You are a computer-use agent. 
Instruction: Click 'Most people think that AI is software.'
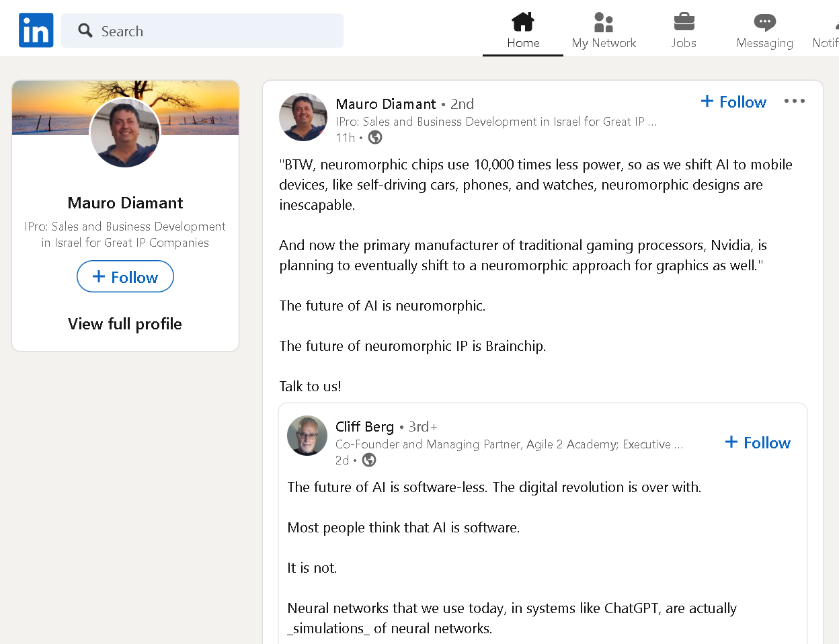(403, 528)
